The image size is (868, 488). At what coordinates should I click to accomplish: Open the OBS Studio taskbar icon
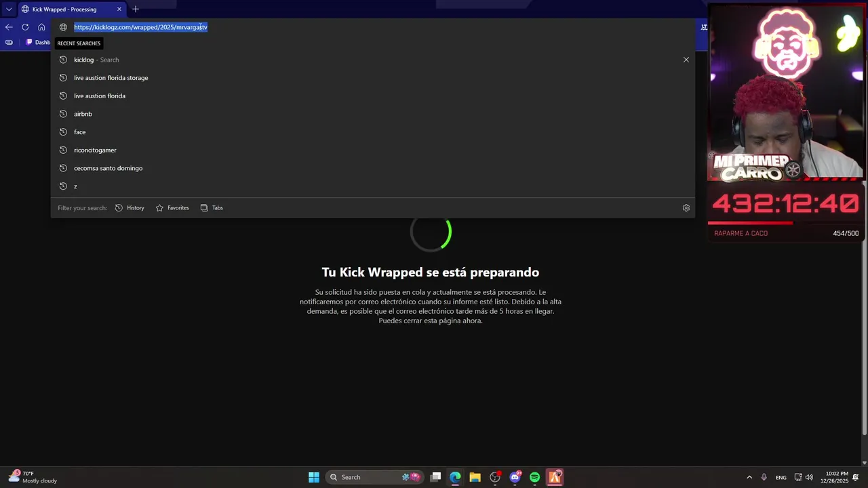pos(495,477)
